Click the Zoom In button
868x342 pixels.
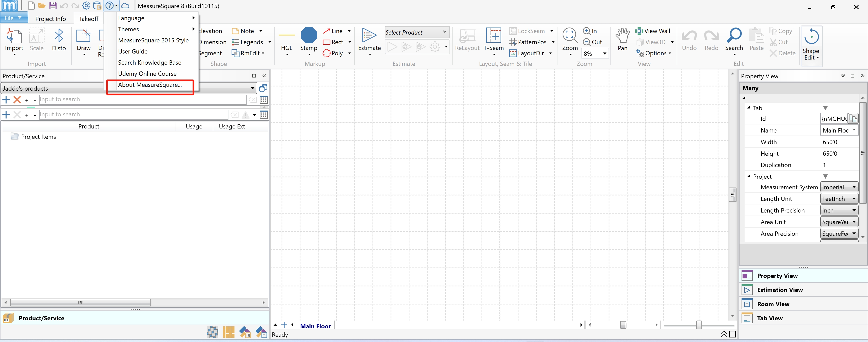point(590,31)
